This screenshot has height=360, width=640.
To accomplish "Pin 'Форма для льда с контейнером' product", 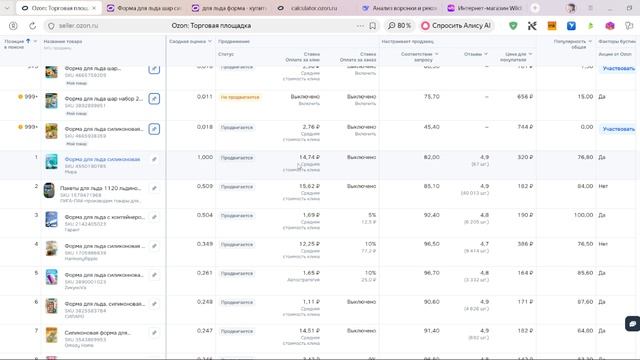I will [154, 217].
